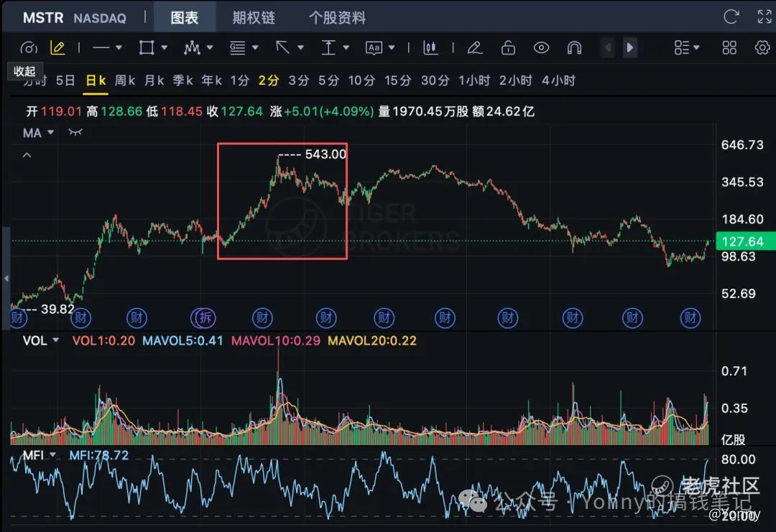
Task: Click the 127.64 current price label
Action: tap(745, 241)
